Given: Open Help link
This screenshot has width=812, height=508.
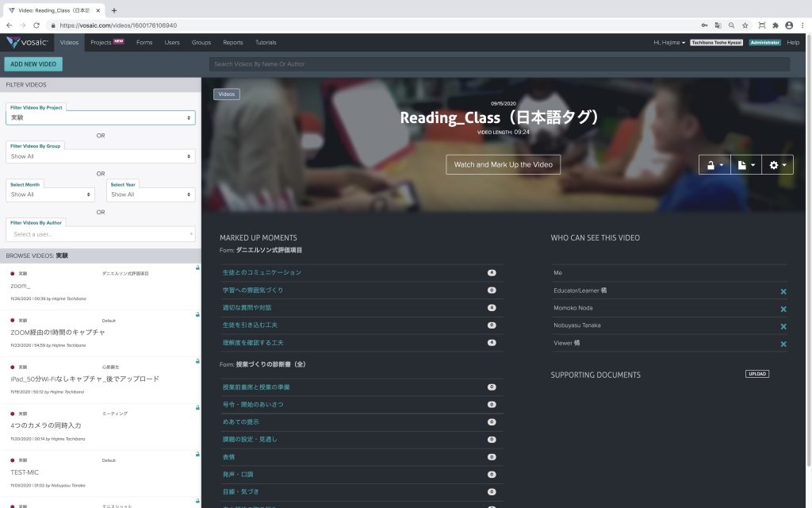Looking at the screenshot, I should click(x=793, y=43).
